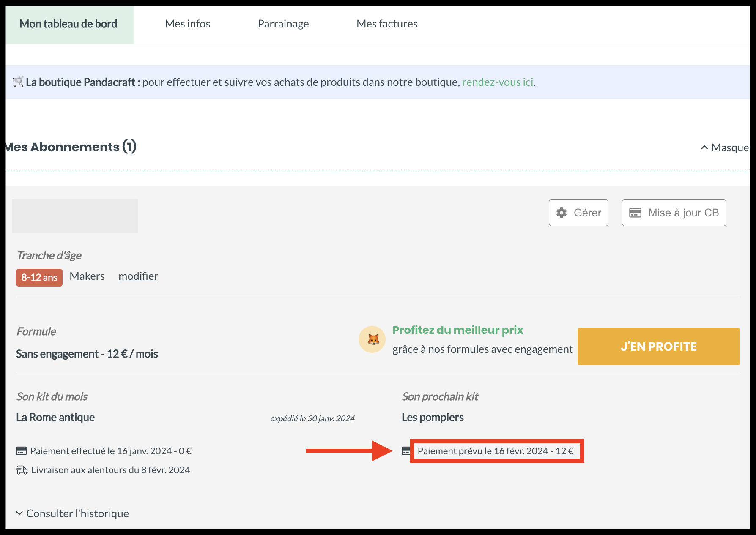The width and height of the screenshot is (756, 535).
Task: Click Paiement effectué le 16 janv. 2024 text
Action: click(111, 451)
